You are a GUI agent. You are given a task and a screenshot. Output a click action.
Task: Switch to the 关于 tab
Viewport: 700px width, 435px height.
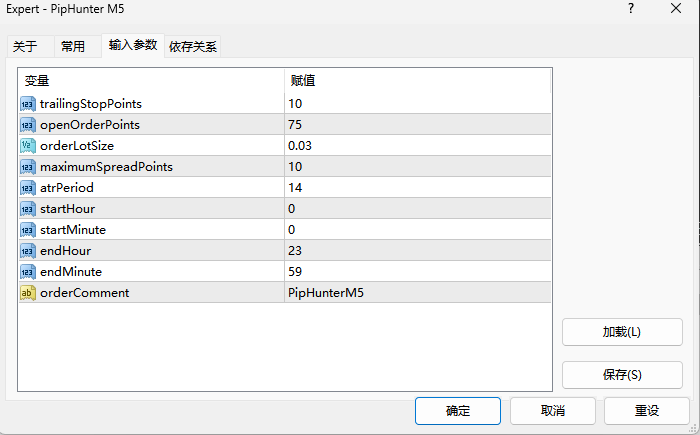click(x=25, y=46)
